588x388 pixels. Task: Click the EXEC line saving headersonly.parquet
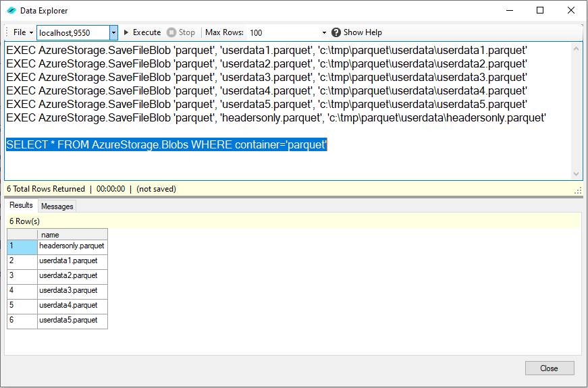point(276,117)
